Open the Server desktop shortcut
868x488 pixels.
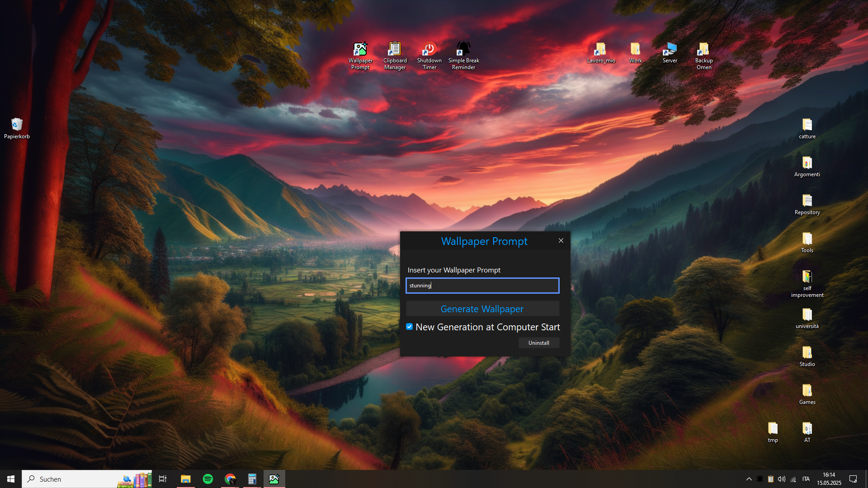pos(670,52)
